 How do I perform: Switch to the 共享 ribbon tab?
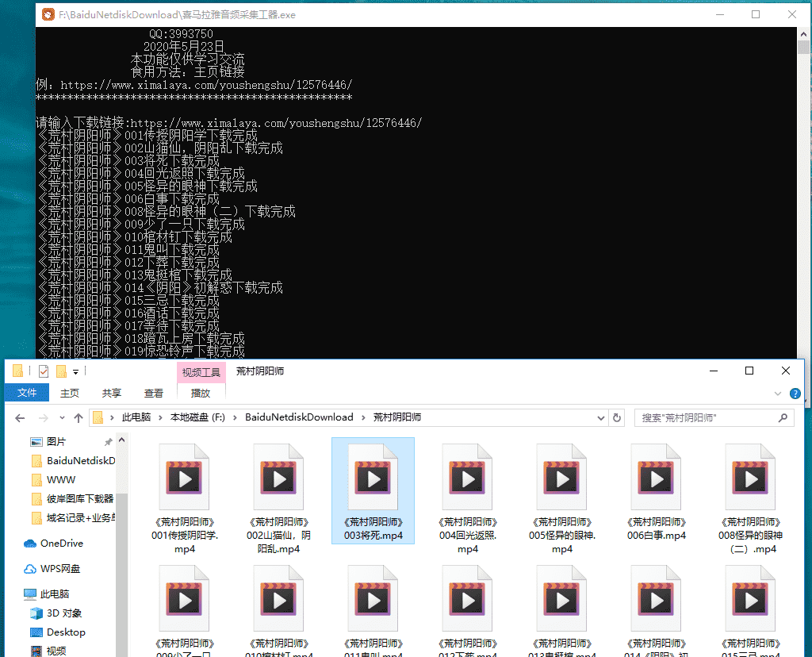pyautogui.click(x=111, y=394)
